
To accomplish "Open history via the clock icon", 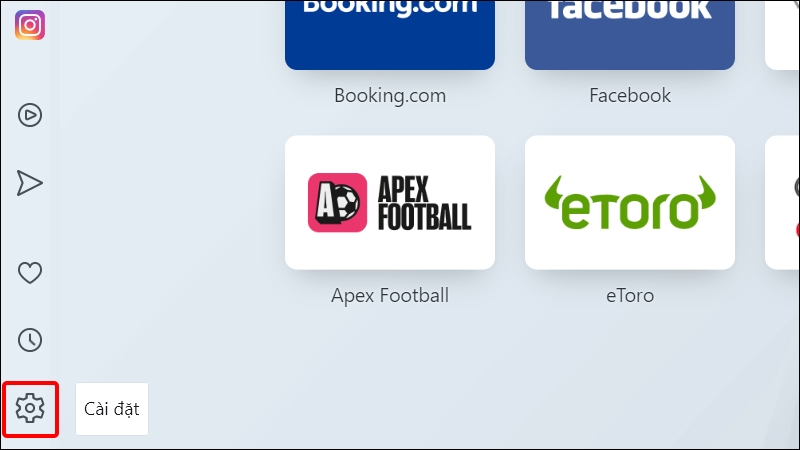I will tap(30, 340).
